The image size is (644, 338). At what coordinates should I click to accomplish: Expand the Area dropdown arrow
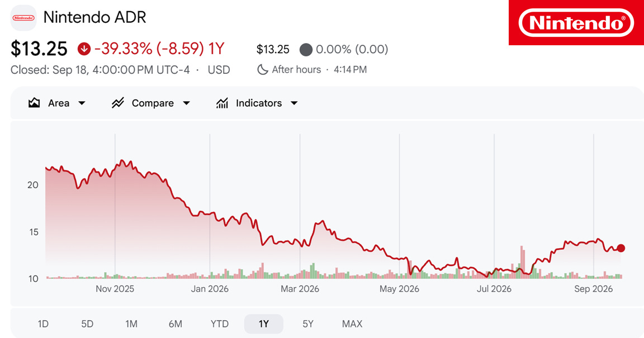click(82, 103)
